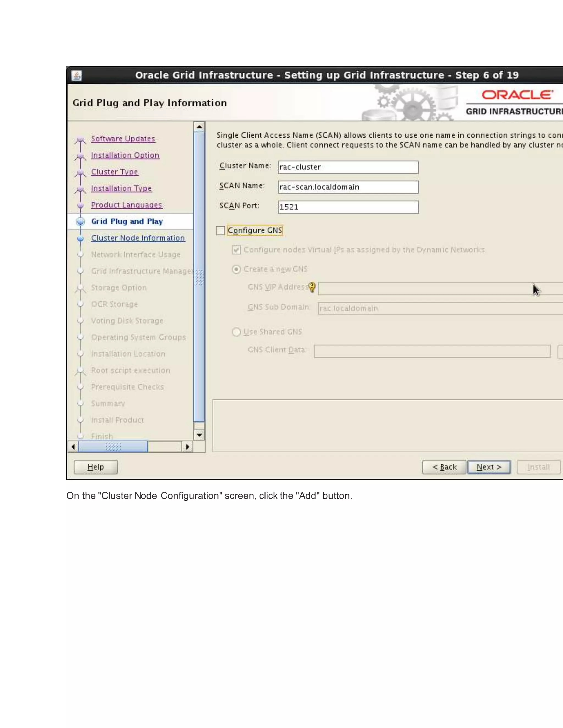This screenshot has height=728, width=563.
Task: Click the Prerequisite Checks step
Action: pyautogui.click(x=127, y=387)
